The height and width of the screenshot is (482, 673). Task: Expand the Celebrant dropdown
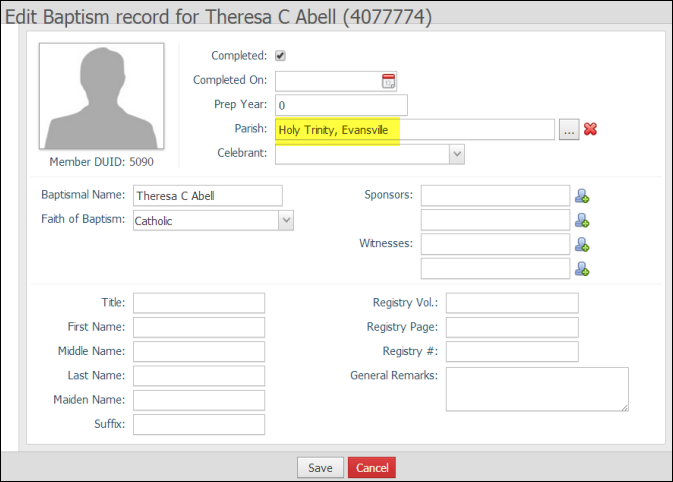click(x=456, y=154)
